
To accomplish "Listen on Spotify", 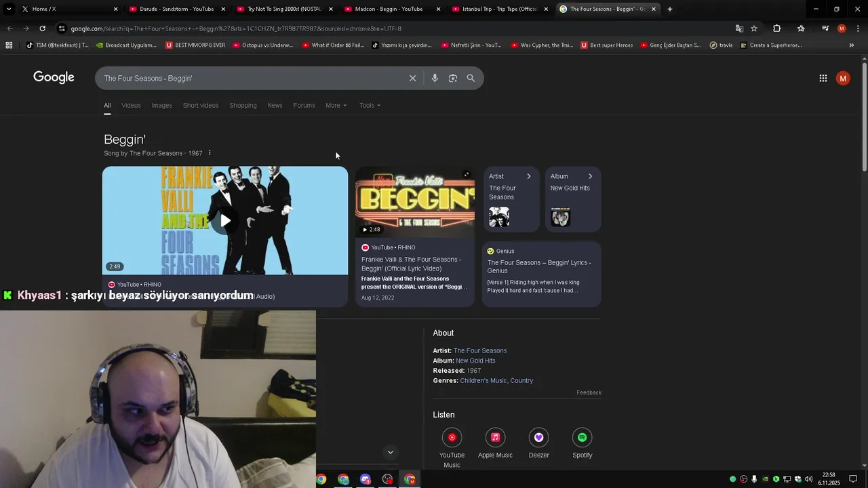I will click(582, 437).
